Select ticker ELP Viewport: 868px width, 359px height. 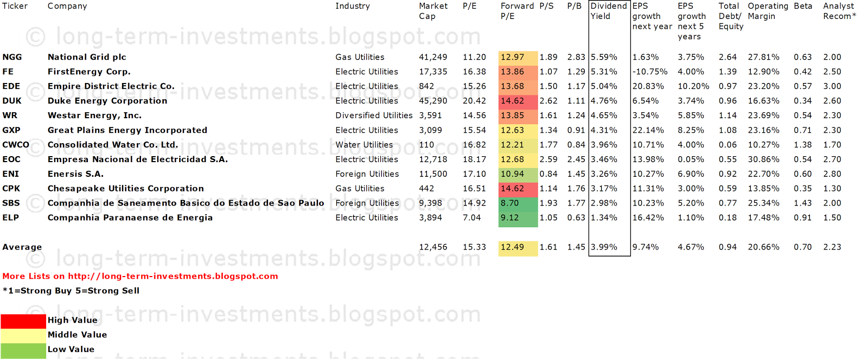[10, 217]
